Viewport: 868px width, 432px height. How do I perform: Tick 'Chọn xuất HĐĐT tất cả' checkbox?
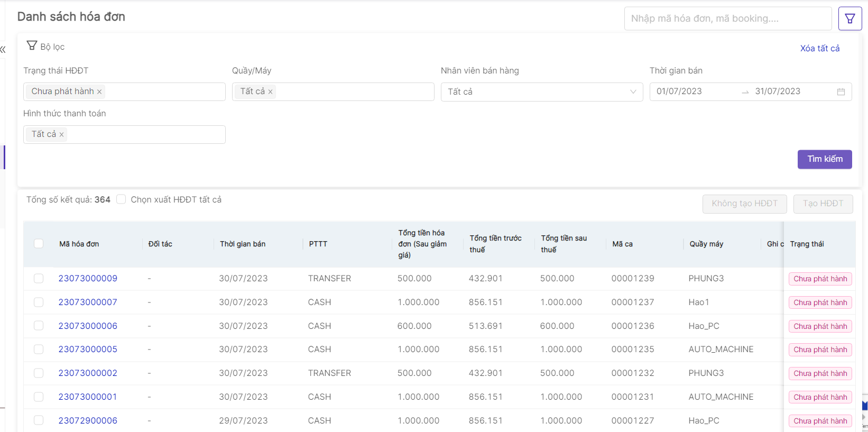[x=122, y=199]
